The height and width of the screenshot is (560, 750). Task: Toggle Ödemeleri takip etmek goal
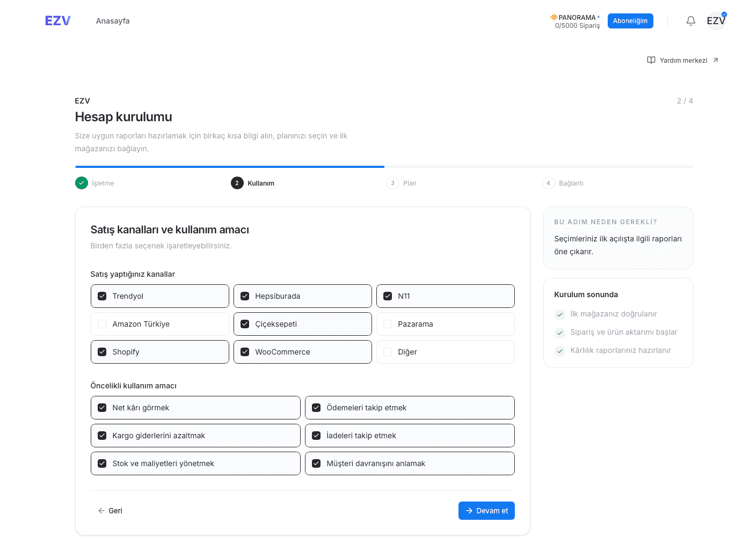pyautogui.click(x=410, y=408)
